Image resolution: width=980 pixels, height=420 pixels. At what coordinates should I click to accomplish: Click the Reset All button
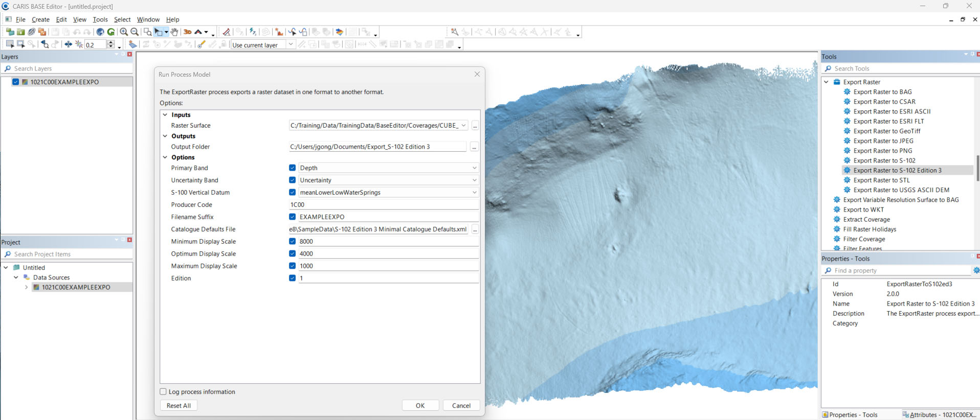[179, 405]
